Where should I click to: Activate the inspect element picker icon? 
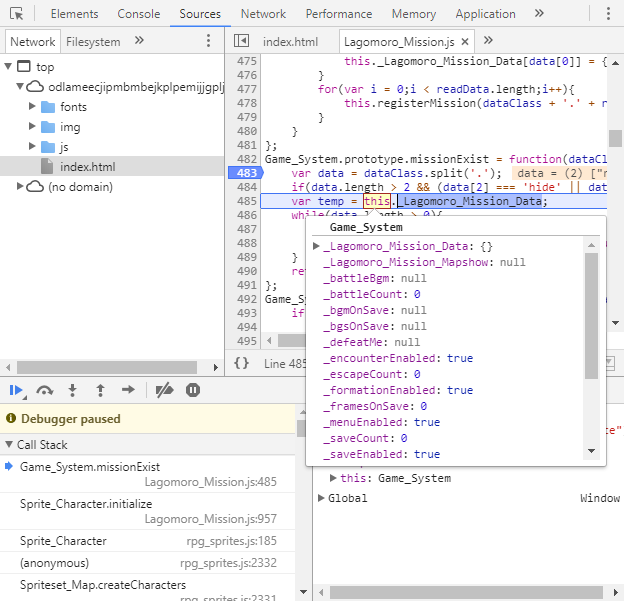[x=16, y=14]
